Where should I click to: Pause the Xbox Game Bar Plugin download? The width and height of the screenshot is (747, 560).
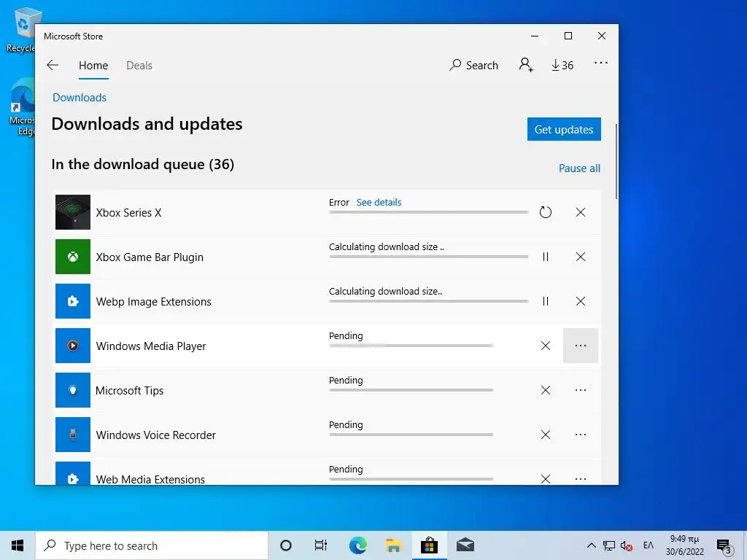click(x=546, y=257)
